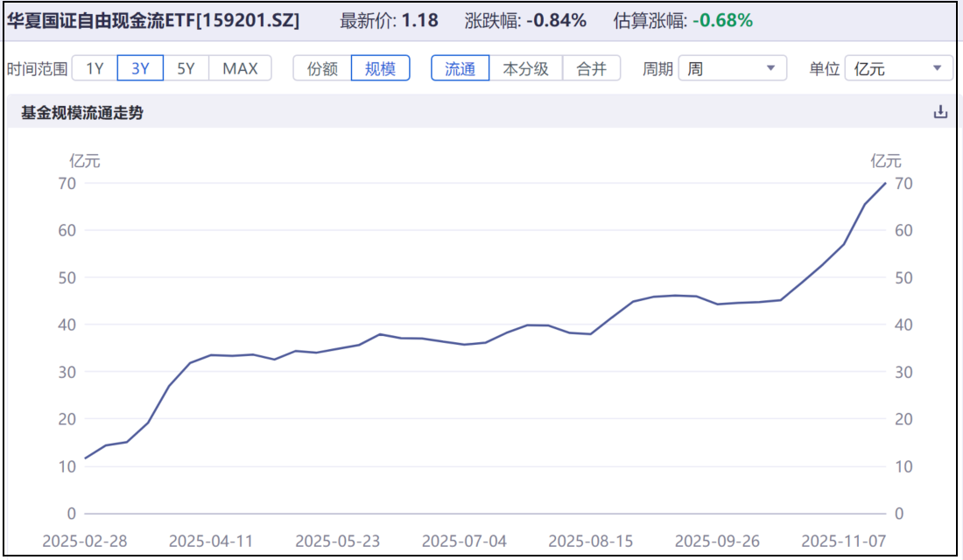Viewport: 963px width, 560px height.
Task: Click the fund name 华夏国证自由现金流ETF
Action: pos(105,18)
